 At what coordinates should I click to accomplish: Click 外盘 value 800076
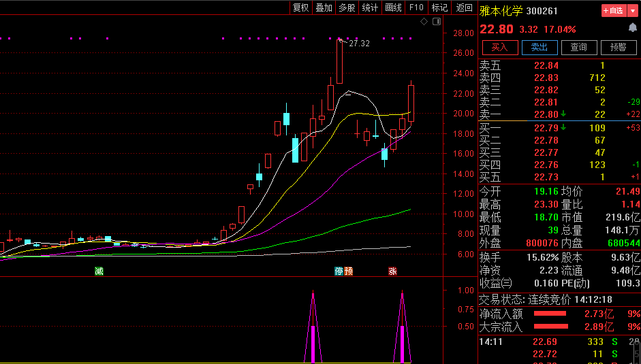coord(542,243)
